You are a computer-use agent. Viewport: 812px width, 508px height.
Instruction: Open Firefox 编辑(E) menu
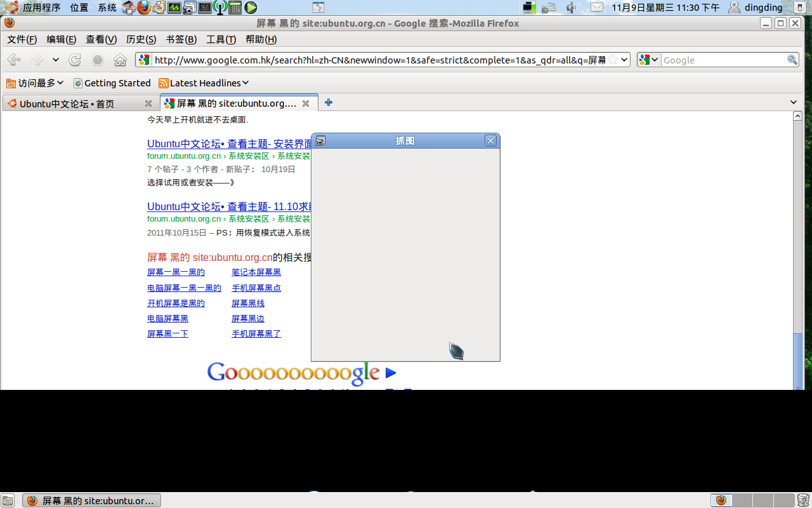[62, 39]
